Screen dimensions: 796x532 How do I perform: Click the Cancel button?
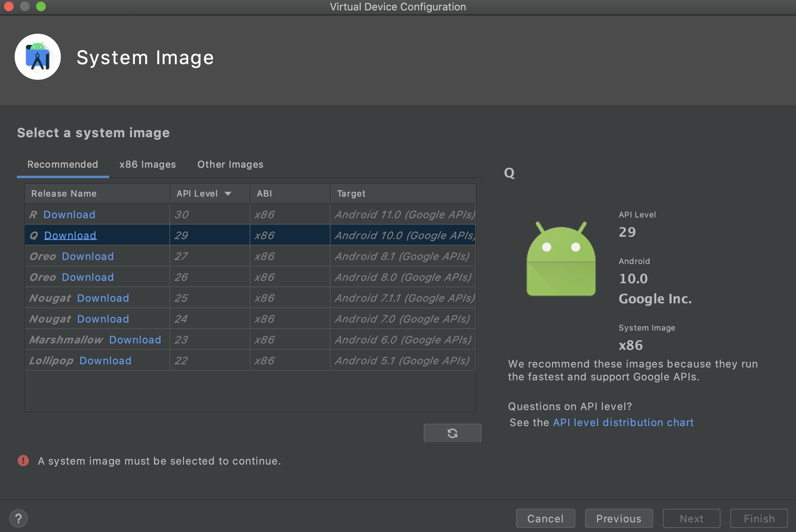tap(545, 518)
